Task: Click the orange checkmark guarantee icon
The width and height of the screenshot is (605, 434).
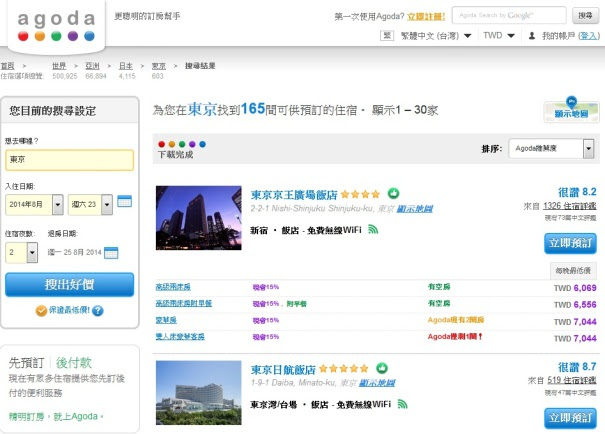Action: pyautogui.click(x=41, y=311)
